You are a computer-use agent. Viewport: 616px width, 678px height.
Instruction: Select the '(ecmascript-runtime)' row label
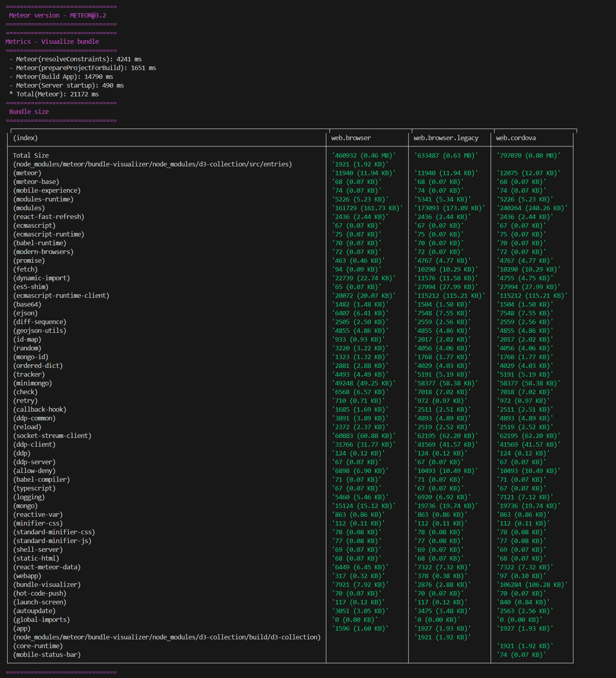49,234
